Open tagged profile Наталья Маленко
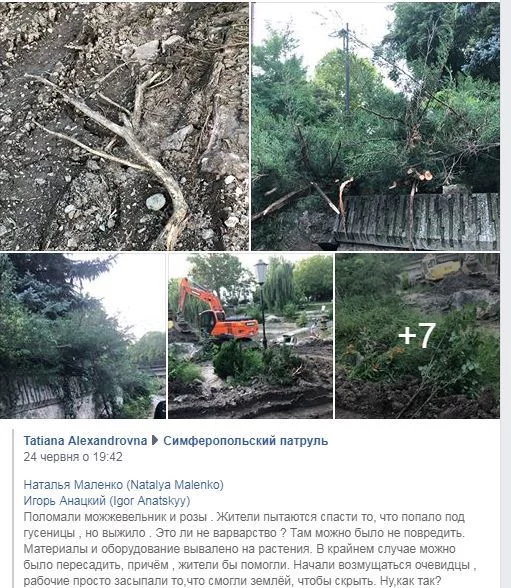 pos(123,484)
